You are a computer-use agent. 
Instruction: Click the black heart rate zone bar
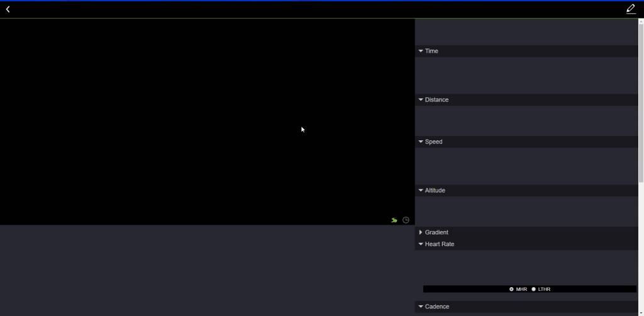click(x=465, y=289)
